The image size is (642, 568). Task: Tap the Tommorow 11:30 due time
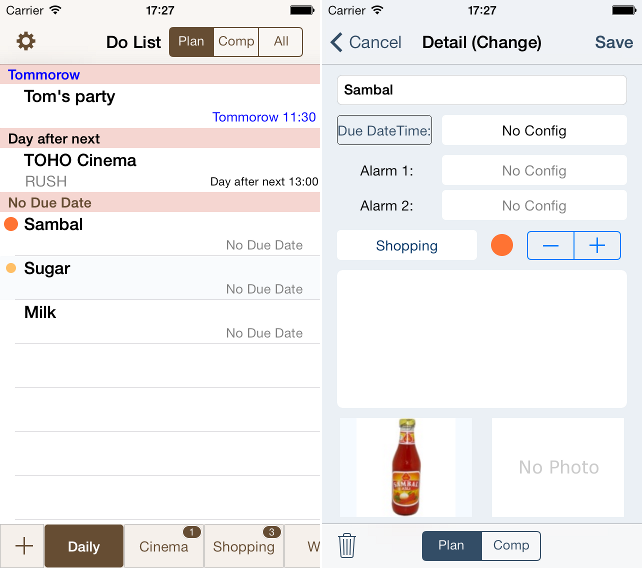tap(264, 117)
